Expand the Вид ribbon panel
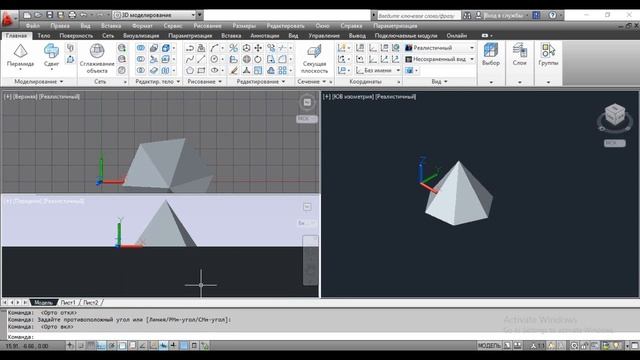Image resolution: width=640 pixels, height=360 pixels. pyautogui.click(x=439, y=82)
